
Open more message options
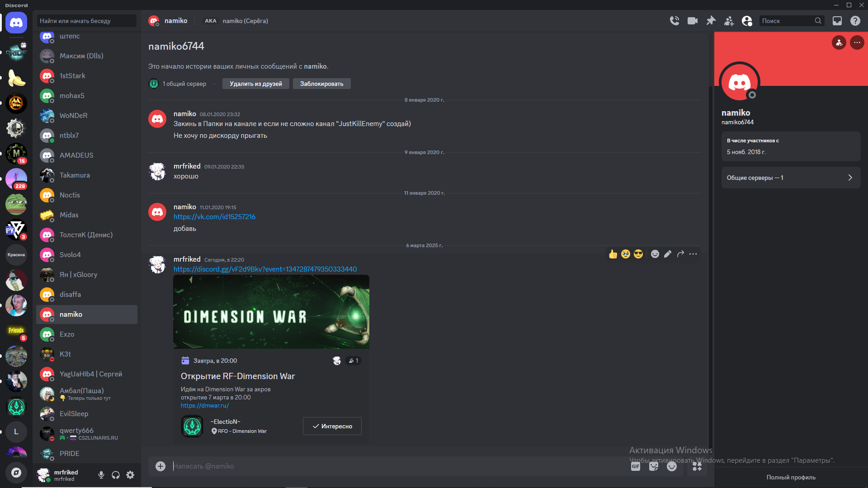(693, 254)
